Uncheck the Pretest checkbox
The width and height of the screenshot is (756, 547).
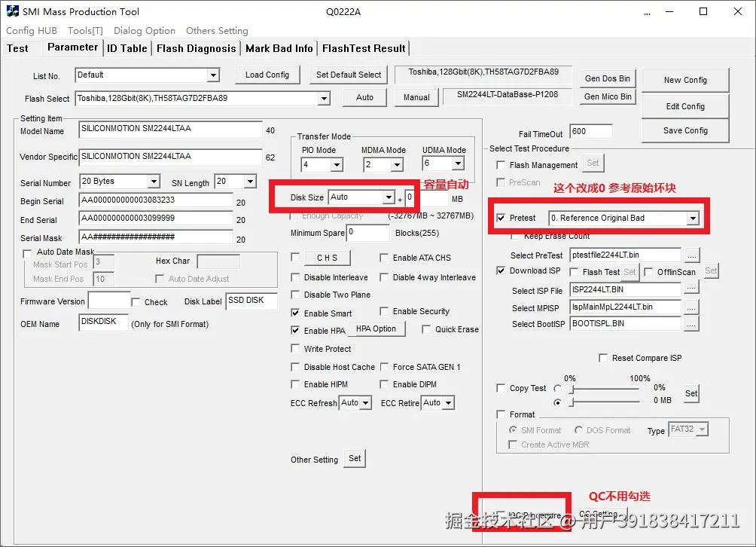501,218
